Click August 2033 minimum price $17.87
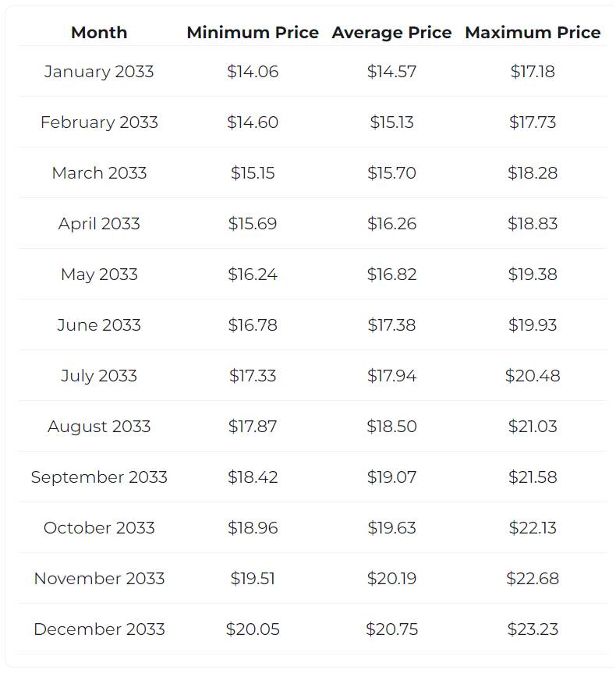Screen dimensions: 616x677 coord(253,427)
